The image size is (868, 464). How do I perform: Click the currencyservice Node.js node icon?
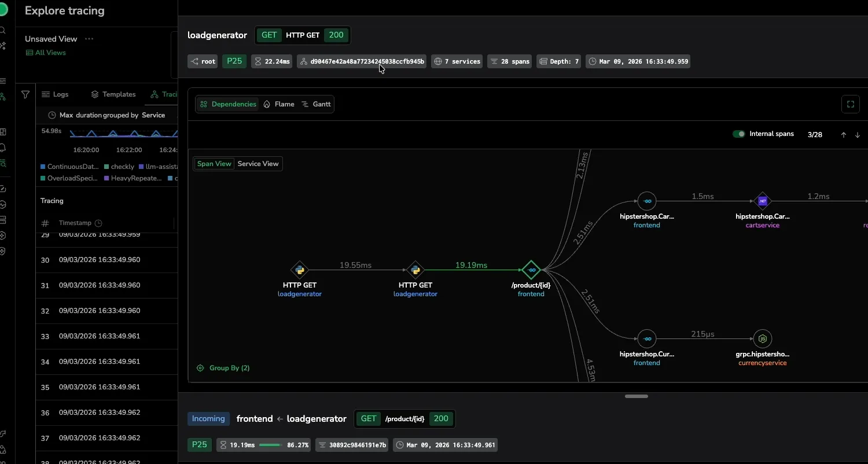[763, 339]
